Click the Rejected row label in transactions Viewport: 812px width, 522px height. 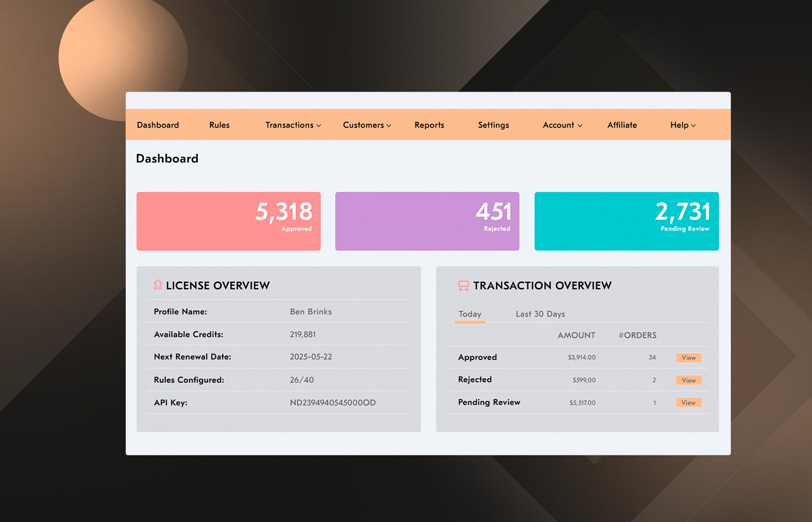(x=475, y=379)
